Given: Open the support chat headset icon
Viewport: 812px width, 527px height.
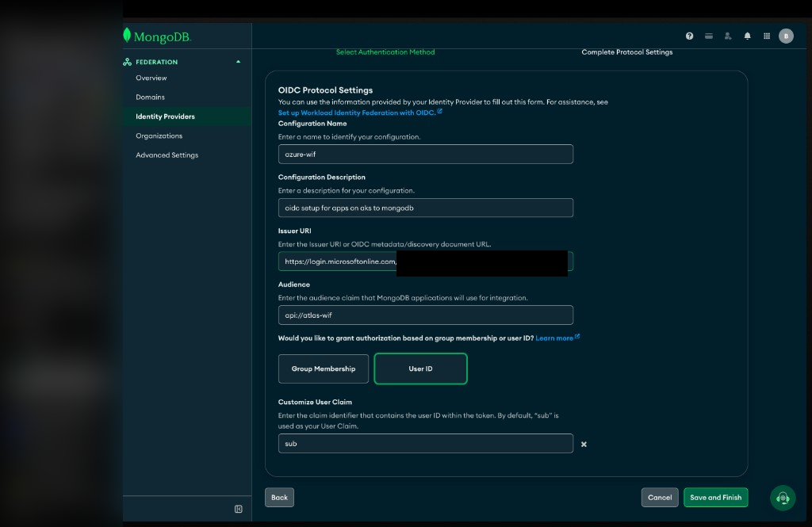Looking at the screenshot, I should pos(783,498).
